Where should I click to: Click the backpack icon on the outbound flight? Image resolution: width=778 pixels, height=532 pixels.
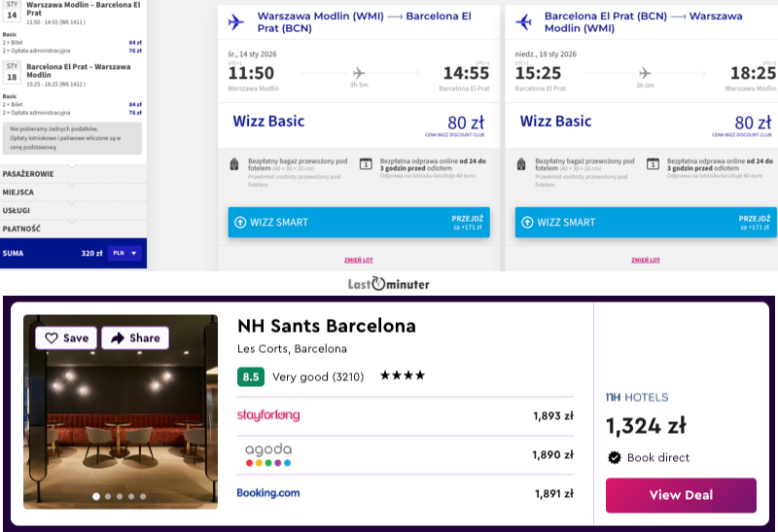(233, 163)
